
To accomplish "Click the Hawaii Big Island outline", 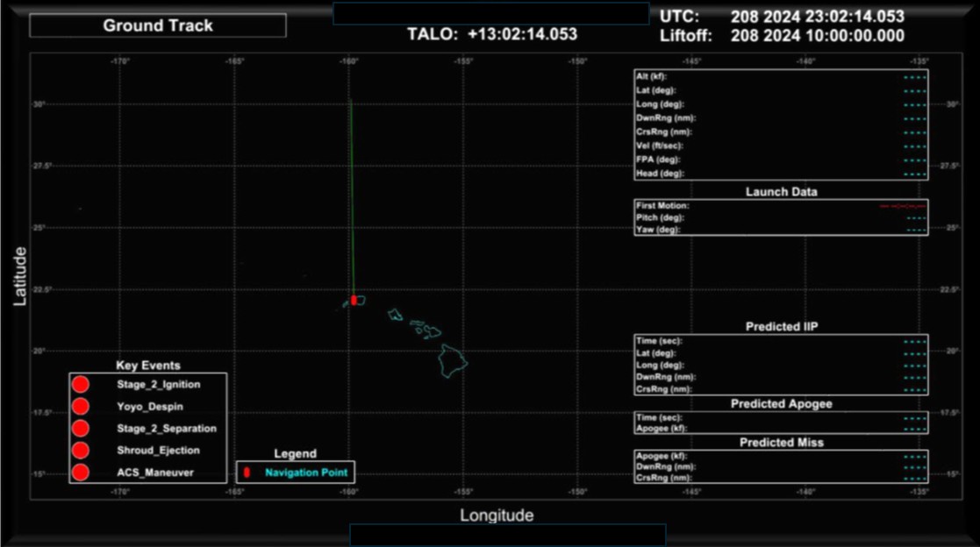I will (x=454, y=359).
